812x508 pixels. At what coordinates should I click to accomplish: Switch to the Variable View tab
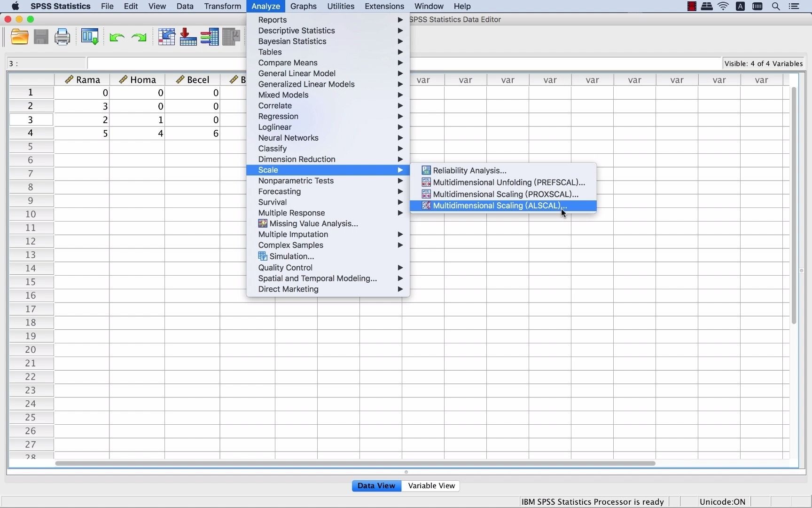click(431, 486)
